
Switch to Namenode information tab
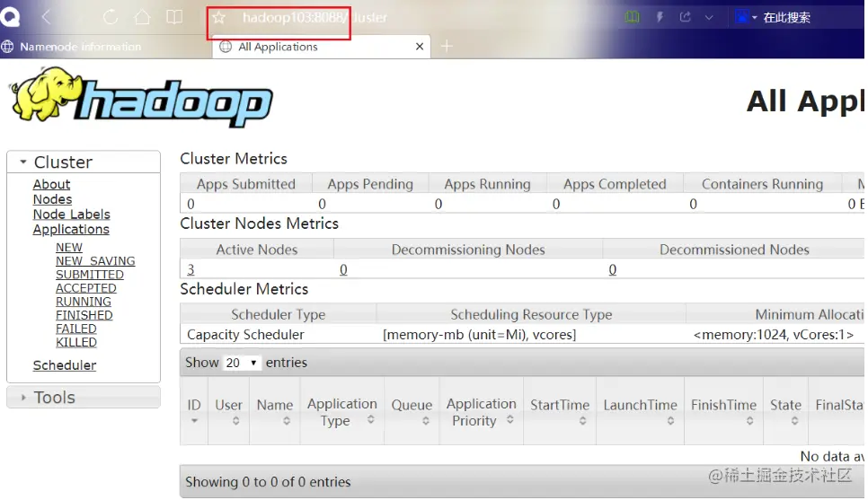[x=80, y=47]
